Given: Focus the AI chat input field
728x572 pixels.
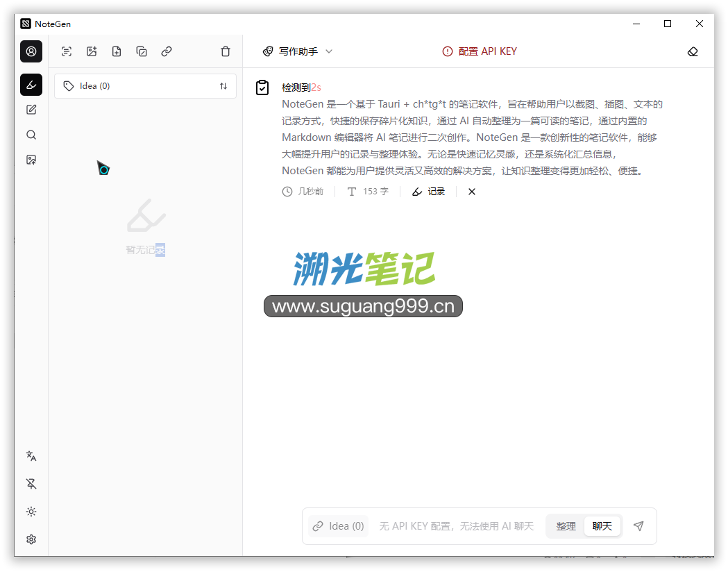Looking at the screenshot, I should point(457,526).
